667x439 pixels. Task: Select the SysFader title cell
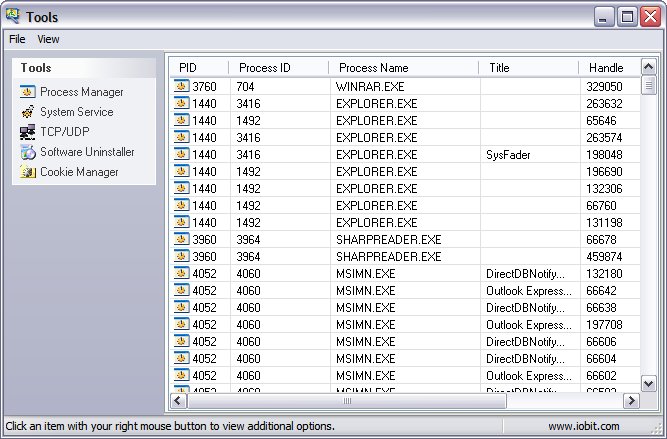(x=508, y=154)
